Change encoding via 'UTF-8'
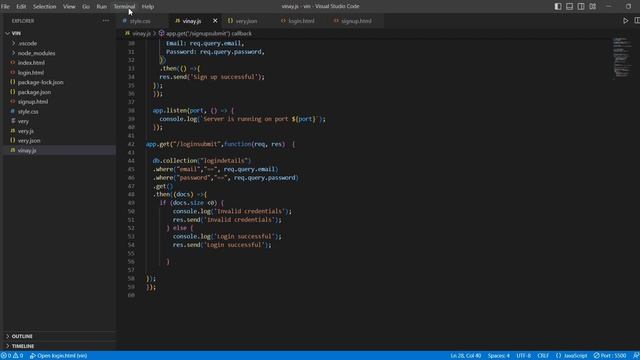Viewport: 640px width, 360px height. click(x=523, y=356)
